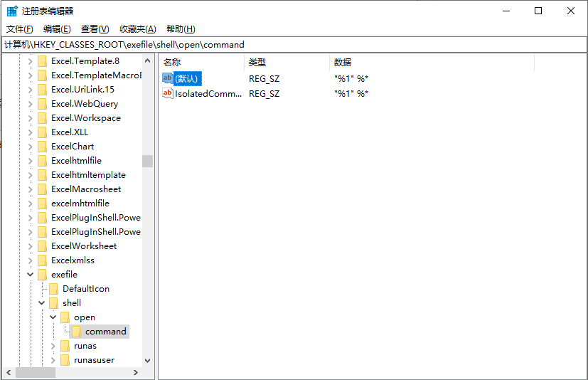Open the 帮助(H) menu
The image size is (588, 380).
click(x=181, y=29)
